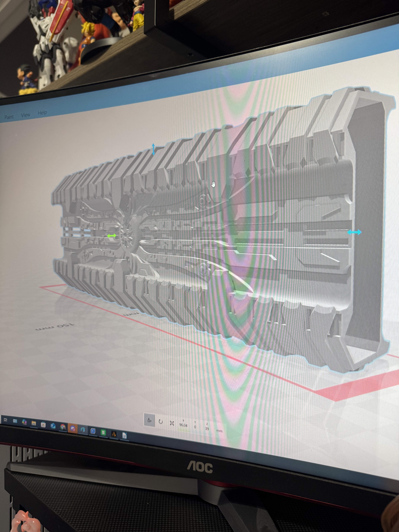
Task: Open Task View on the taskbar
Action: [x=5, y=420]
